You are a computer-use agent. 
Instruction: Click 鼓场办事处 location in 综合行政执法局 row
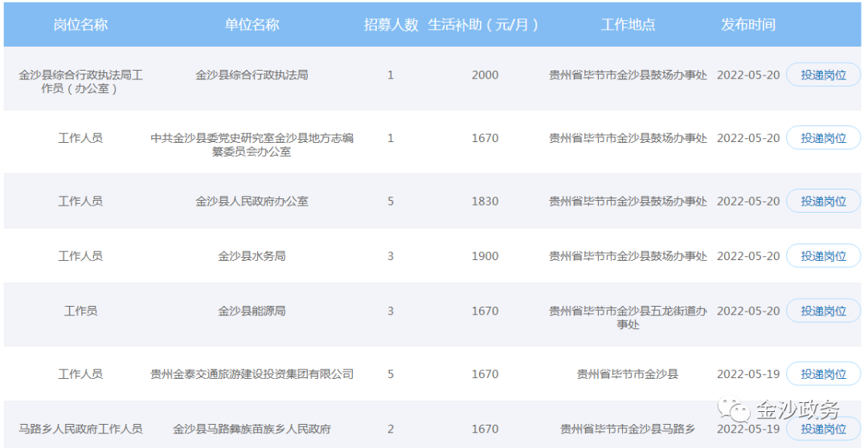[x=628, y=75]
